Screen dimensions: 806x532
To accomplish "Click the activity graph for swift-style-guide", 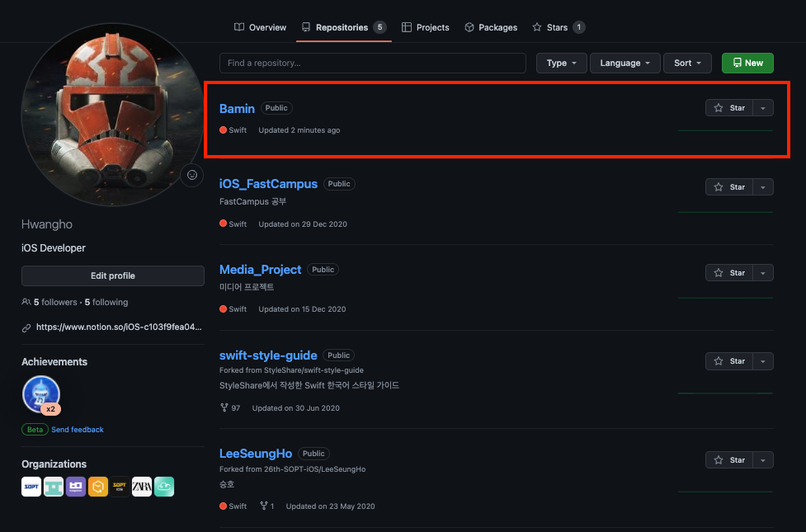I will tap(725, 393).
